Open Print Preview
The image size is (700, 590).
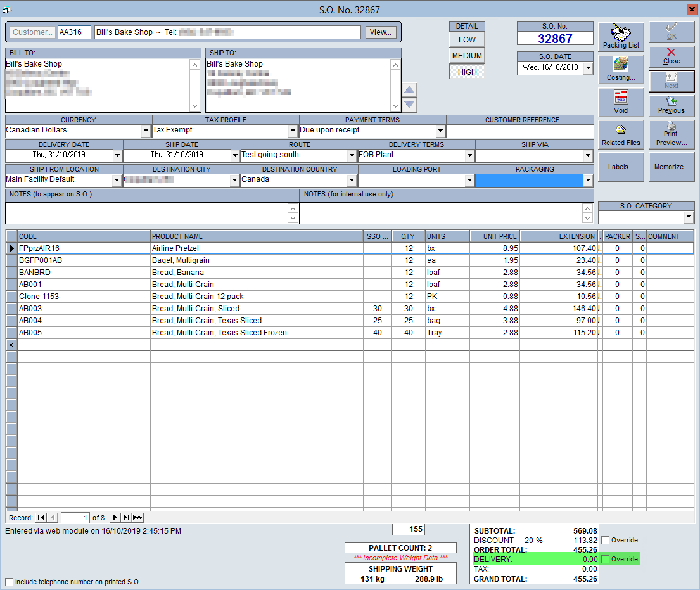(x=671, y=134)
